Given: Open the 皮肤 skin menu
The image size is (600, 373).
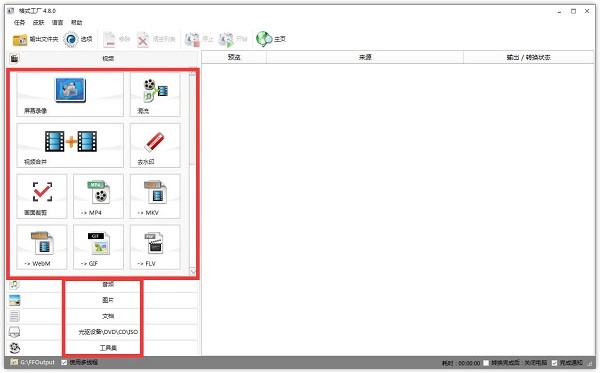Looking at the screenshot, I should tap(39, 23).
